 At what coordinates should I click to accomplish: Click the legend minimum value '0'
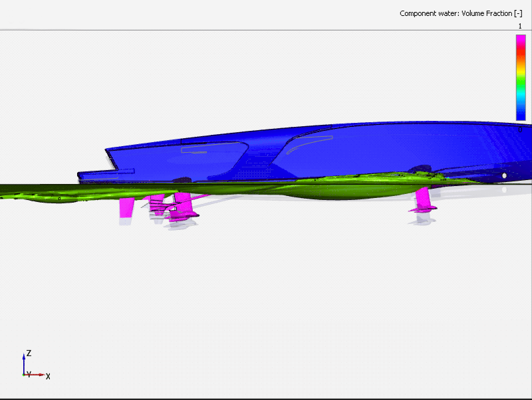[520, 130]
